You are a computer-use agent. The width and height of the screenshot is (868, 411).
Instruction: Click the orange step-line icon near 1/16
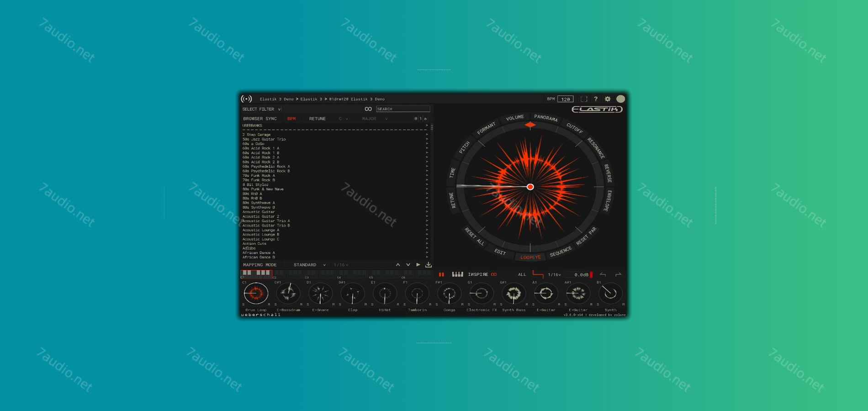(538, 274)
